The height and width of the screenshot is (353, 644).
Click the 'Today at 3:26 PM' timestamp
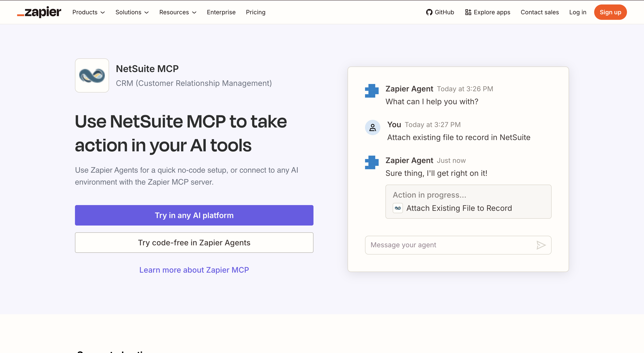tap(465, 89)
